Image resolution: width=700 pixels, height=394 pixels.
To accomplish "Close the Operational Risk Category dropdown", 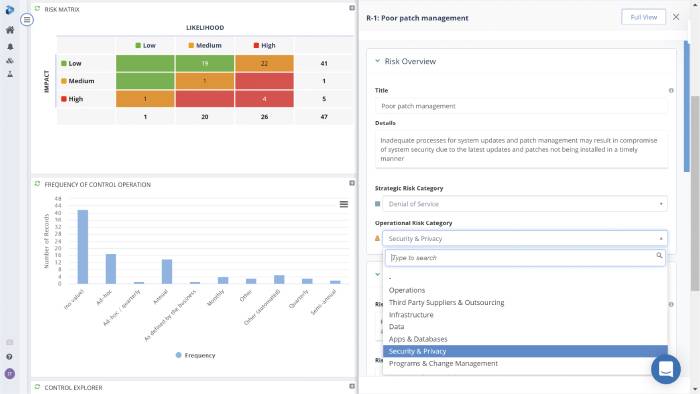I will (525, 239).
